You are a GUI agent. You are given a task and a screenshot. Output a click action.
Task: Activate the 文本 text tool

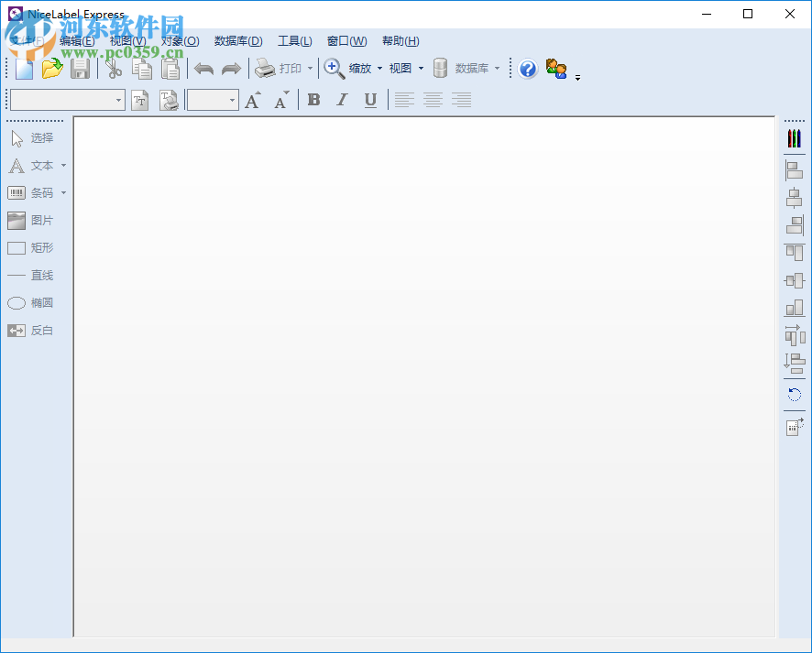click(x=37, y=165)
